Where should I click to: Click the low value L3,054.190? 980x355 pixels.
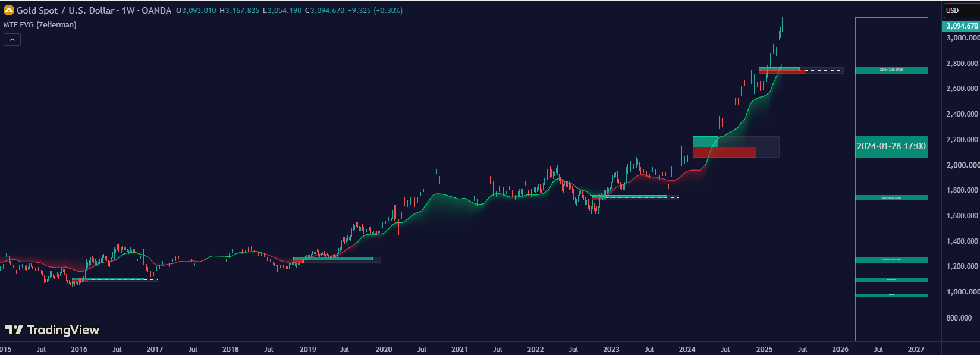pos(282,11)
